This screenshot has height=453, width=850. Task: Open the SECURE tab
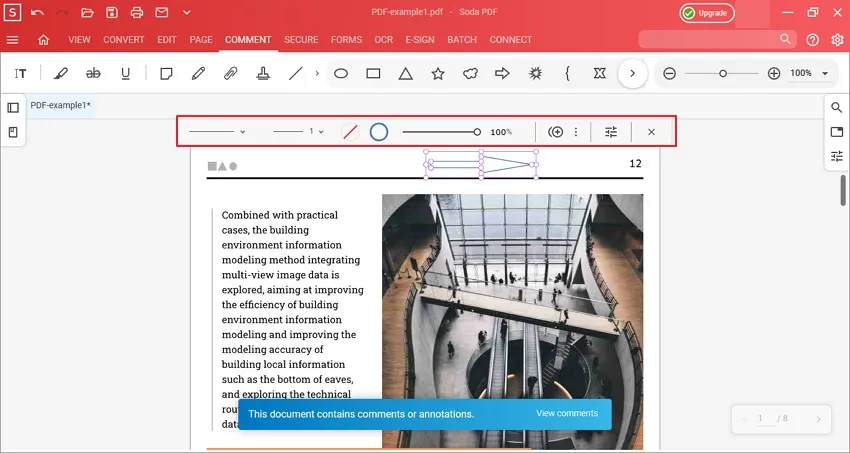(301, 40)
